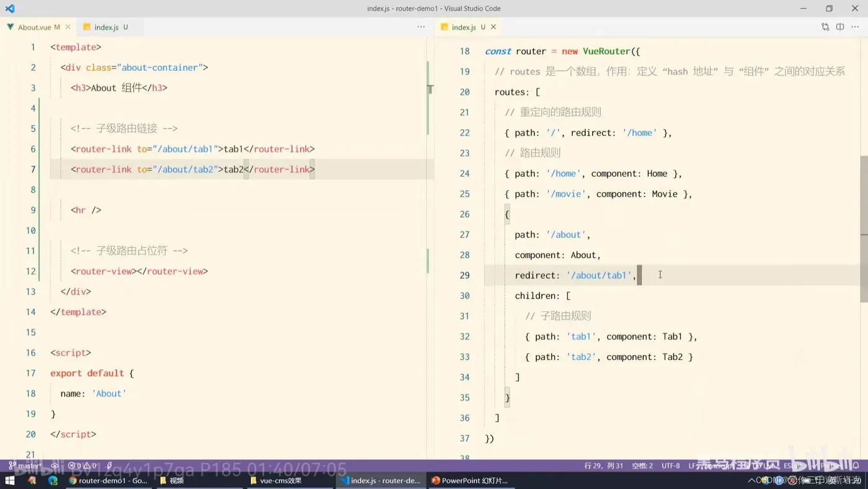This screenshot has height=489, width=868.
Task: Open the errors and warnings problems indicator
Action: click(x=82, y=465)
